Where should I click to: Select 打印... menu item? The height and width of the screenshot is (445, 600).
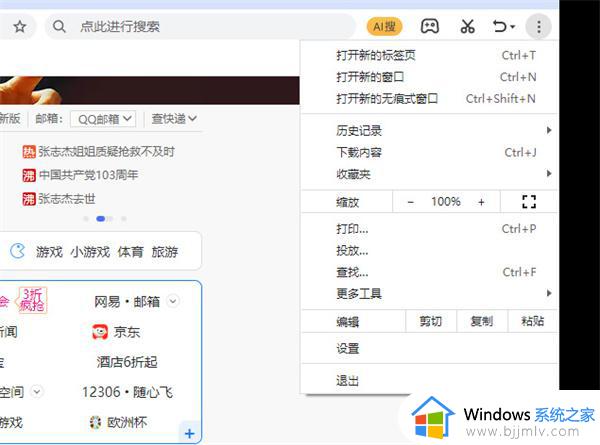point(429,229)
